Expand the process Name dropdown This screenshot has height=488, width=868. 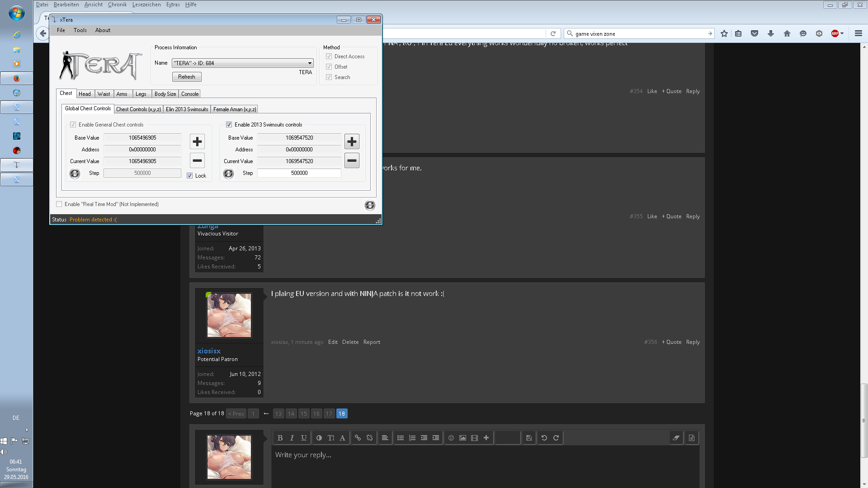(x=310, y=63)
